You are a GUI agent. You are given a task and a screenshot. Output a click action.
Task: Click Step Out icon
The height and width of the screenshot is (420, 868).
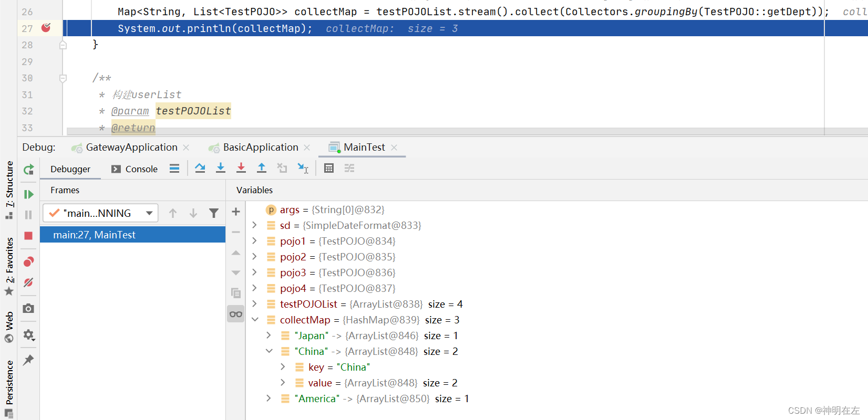coord(262,168)
